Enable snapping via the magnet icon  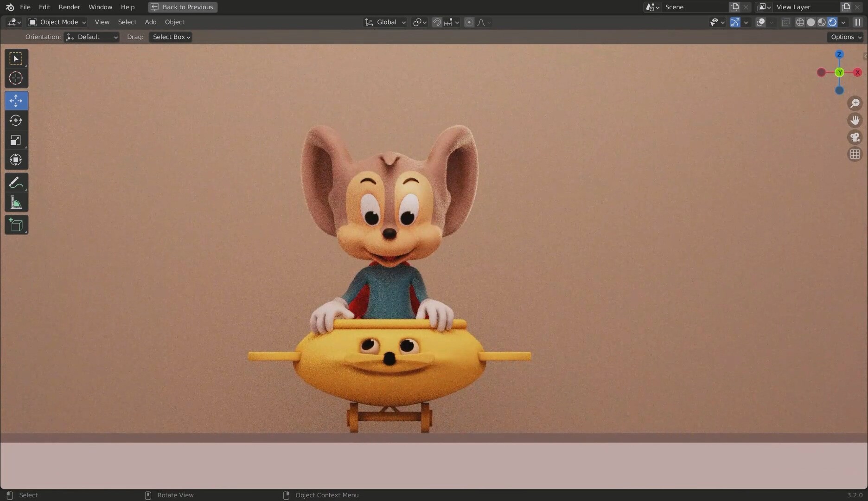pyautogui.click(x=436, y=22)
